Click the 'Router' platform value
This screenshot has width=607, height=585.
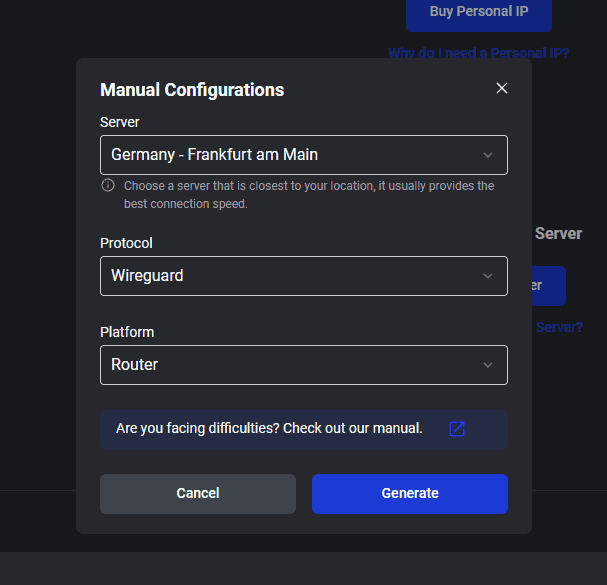tap(135, 365)
